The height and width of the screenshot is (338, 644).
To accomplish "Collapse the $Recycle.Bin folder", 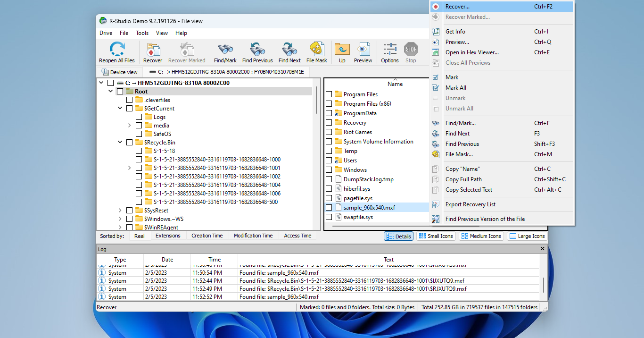I will click(120, 142).
